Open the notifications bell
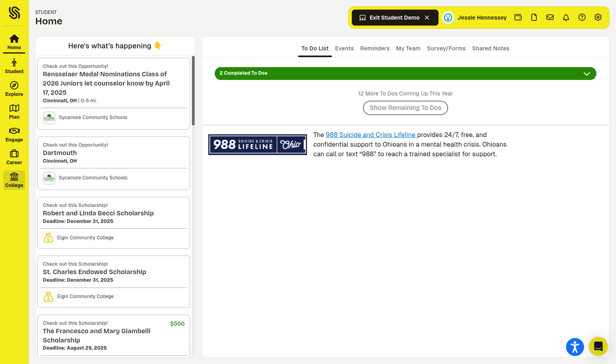 click(x=566, y=17)
